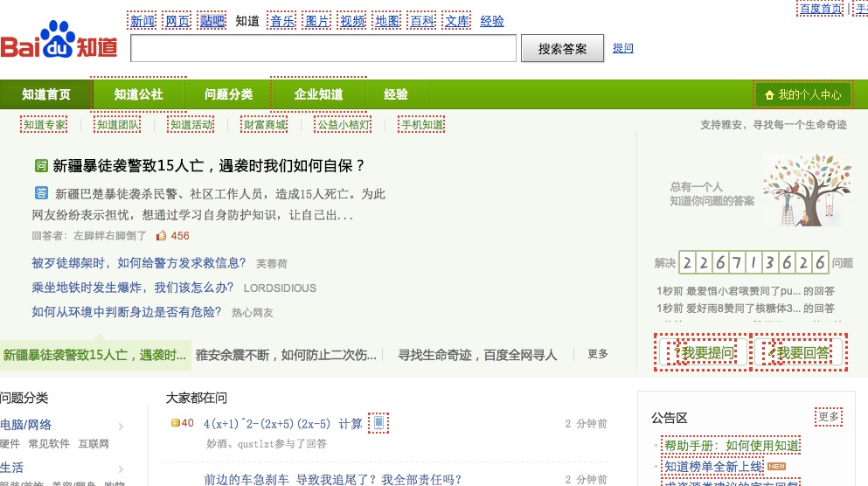Focus the search input field
This screenshot has height=486, width=868.
(x=323, y=48)
